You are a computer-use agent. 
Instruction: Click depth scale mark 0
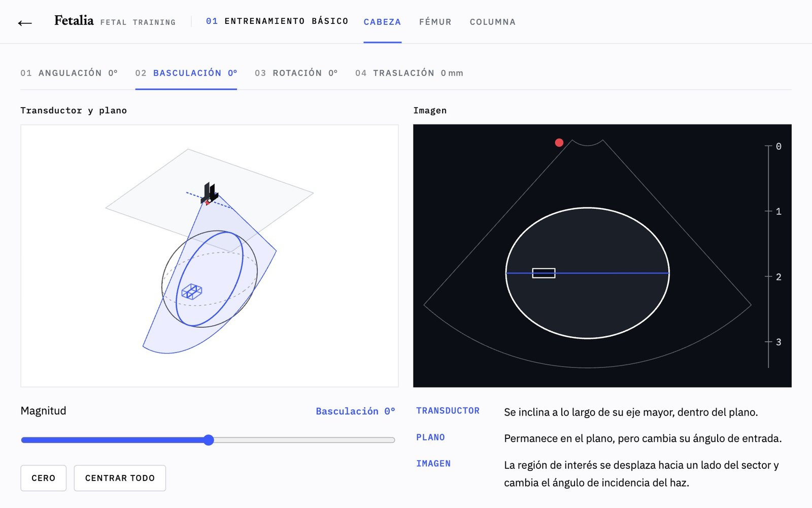click(x=779, y=146)
